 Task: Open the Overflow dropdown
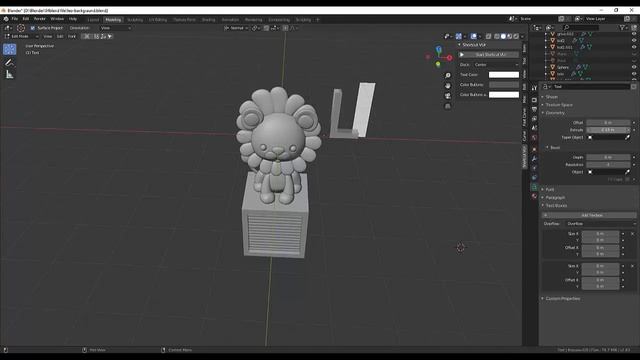[601, 224]
